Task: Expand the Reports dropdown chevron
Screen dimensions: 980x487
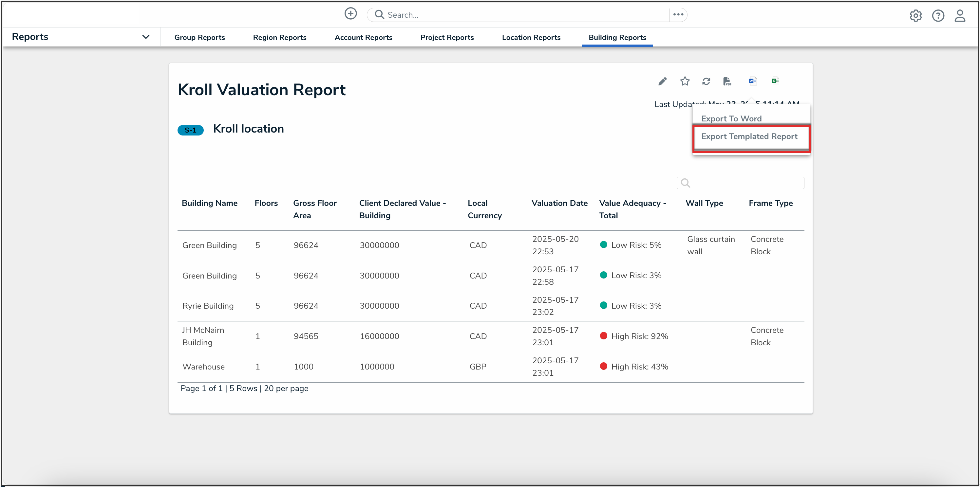Action: [146, 37]
